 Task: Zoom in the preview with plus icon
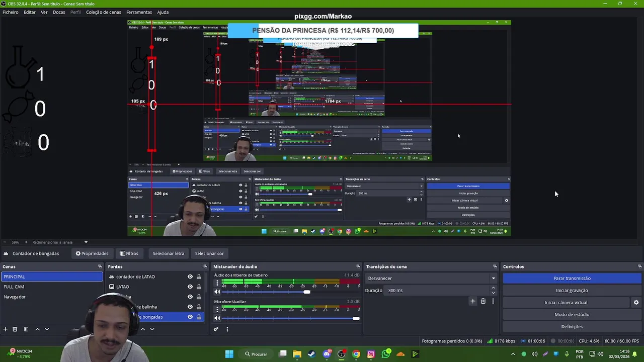pos(27,242)
